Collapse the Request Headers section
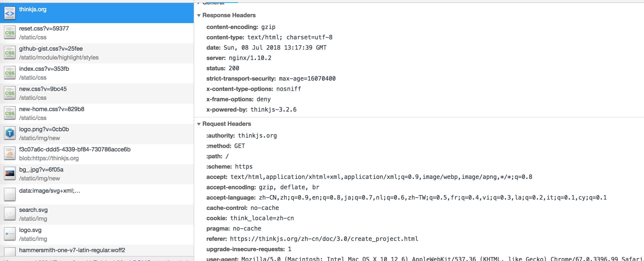Screen dimensions: 644x261 (x=199, y=124)
